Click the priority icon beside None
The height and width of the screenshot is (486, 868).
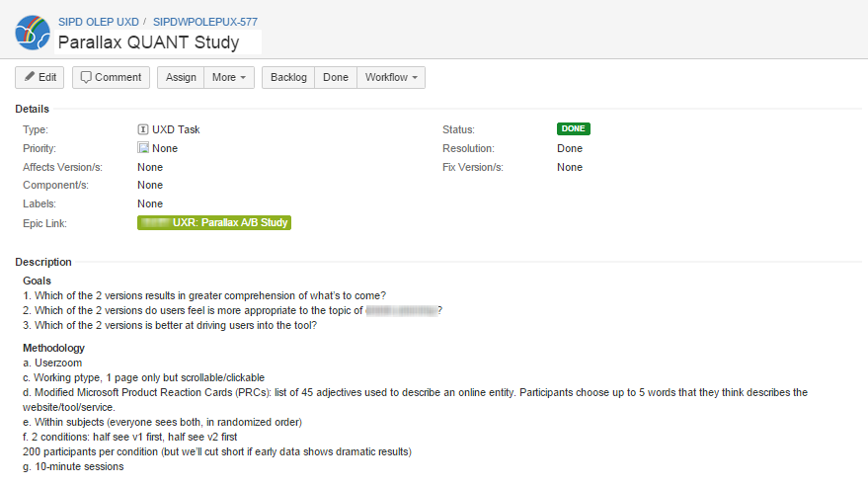click(143, 148)
